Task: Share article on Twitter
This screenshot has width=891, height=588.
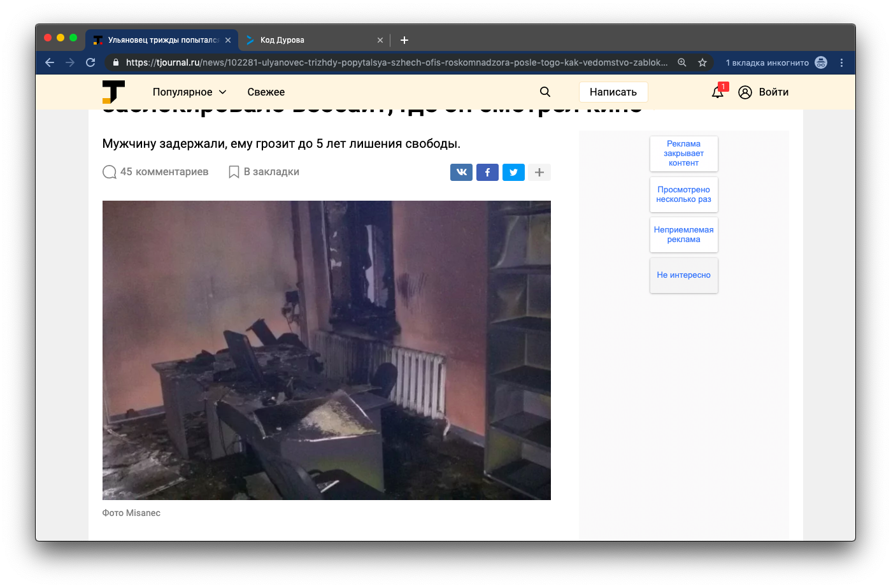Action: [x=513, y=172]
